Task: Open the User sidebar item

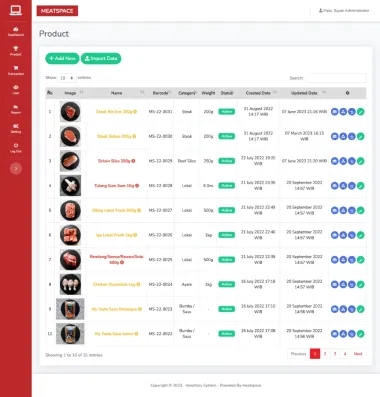Action: (x=16, y=90)
